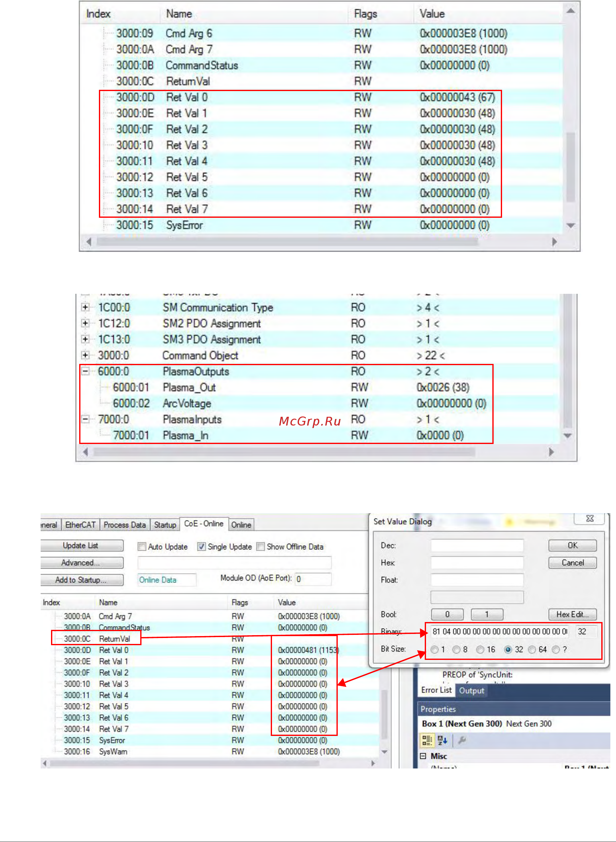Viewport: 616px width, 842px height.
Task: Click the Advanced... button
Action: tap(81, 563)
